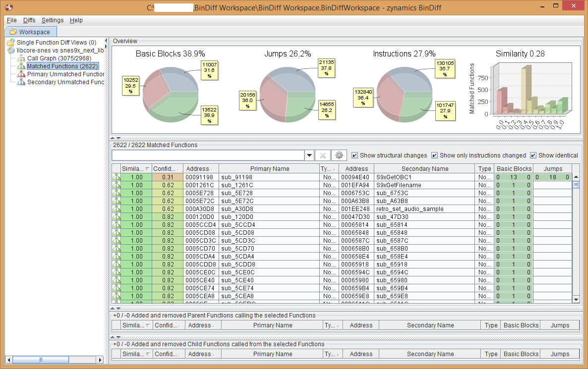588x369 pixels.
Task: Click secondary name sub_6594C cell
Action: click(424, 272)
